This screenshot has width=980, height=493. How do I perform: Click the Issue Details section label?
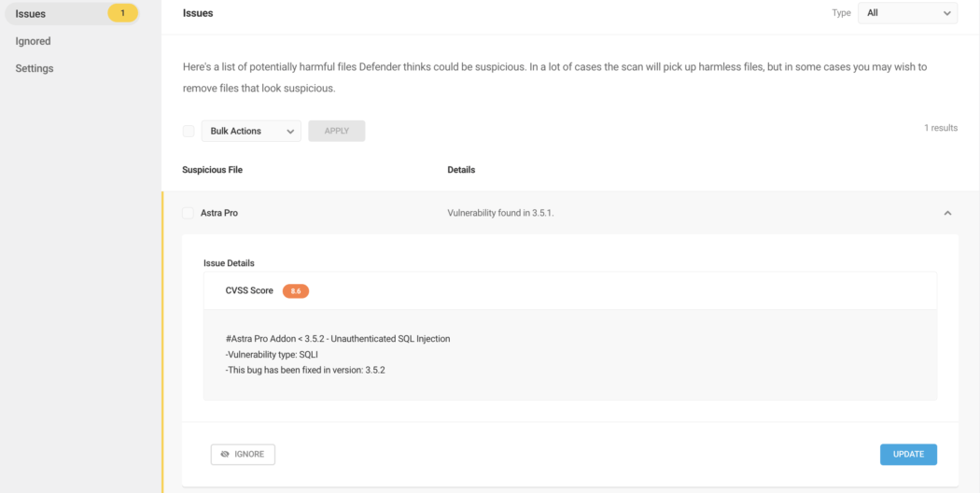229,262
